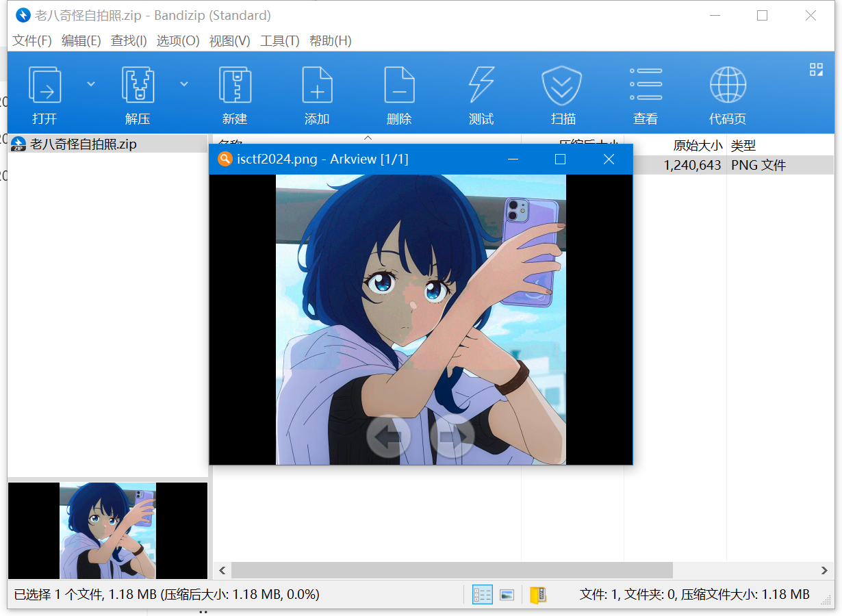This screenshot has height=616, width=842.
Task: Click the status bar file count text on right
Action: click(x=694, y=595)
